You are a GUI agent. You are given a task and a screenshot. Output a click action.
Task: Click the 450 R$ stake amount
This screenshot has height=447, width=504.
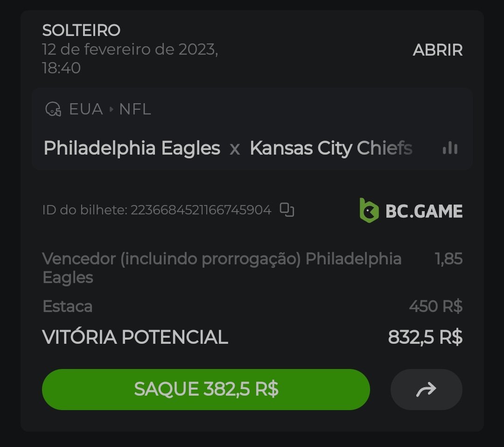tap(435, 306)
